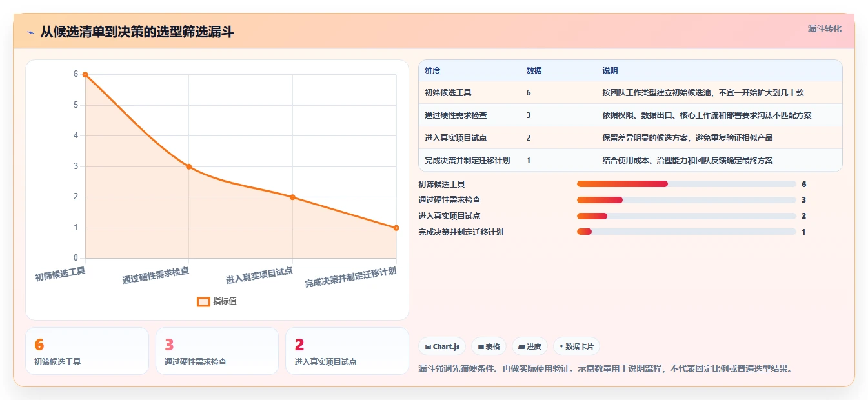
Task: Click the chart data point at value 3
Action: pyautogui.click(x=188, y=166)
